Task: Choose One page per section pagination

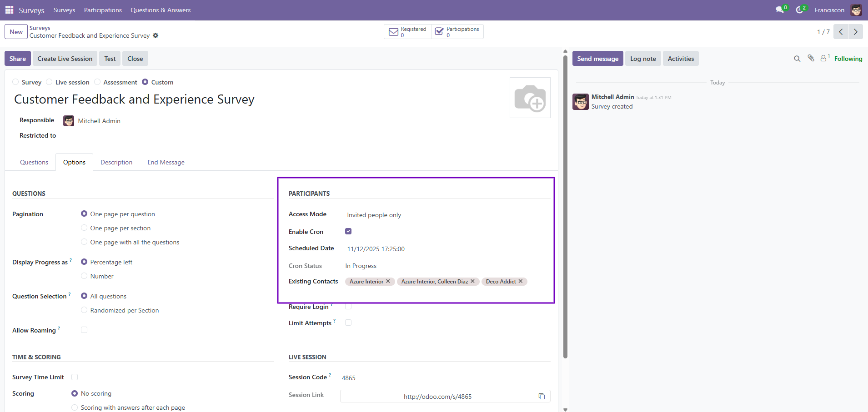Action: coord(84,228)
